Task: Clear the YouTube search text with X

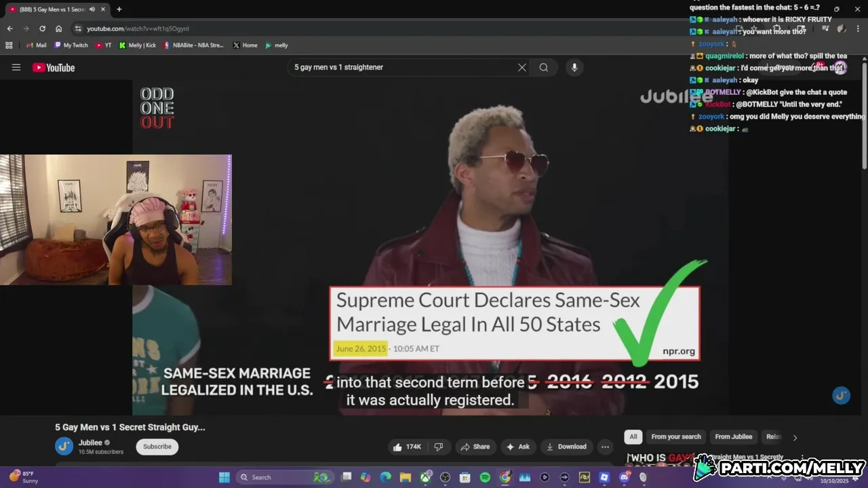Action: (x=522, y=68)
